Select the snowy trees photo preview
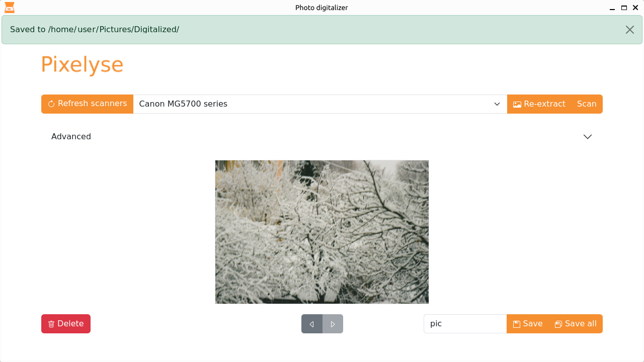Image resolution: width=644 pixels, height=362 pixels. click(x=322, y=232)
